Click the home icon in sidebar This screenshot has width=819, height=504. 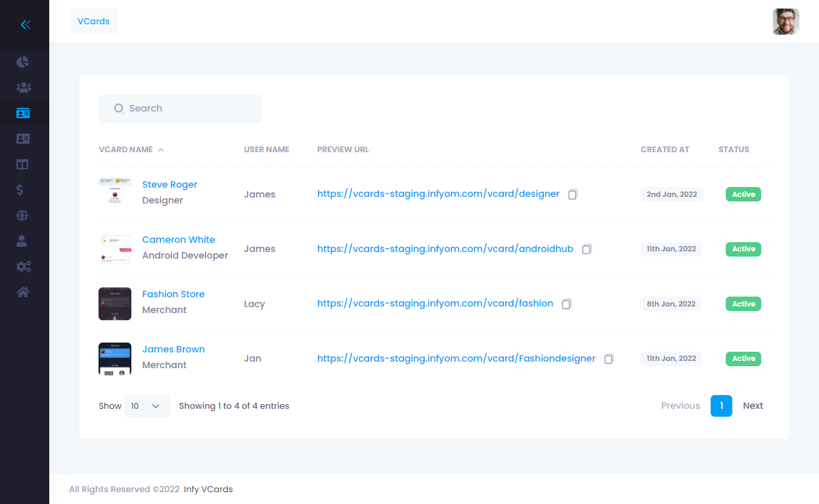(23, 293)
